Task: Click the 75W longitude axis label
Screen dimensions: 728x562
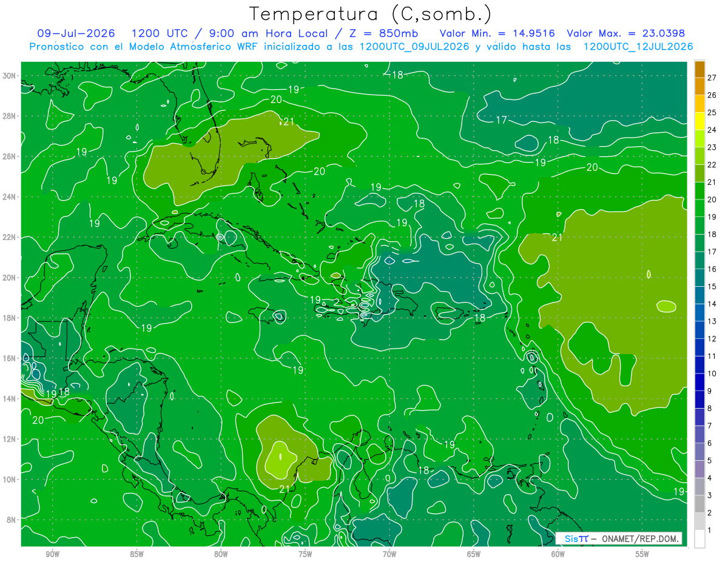Action: 305,554
